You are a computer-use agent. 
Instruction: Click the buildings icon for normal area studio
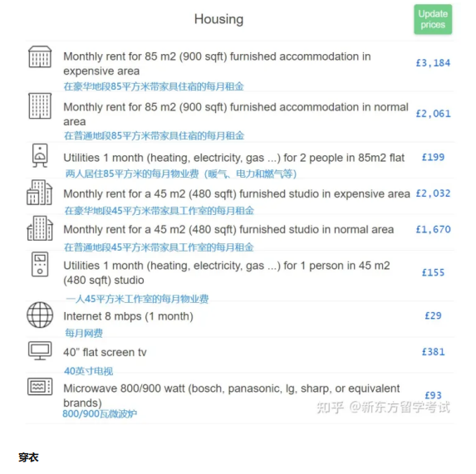(x=40, y=228)
